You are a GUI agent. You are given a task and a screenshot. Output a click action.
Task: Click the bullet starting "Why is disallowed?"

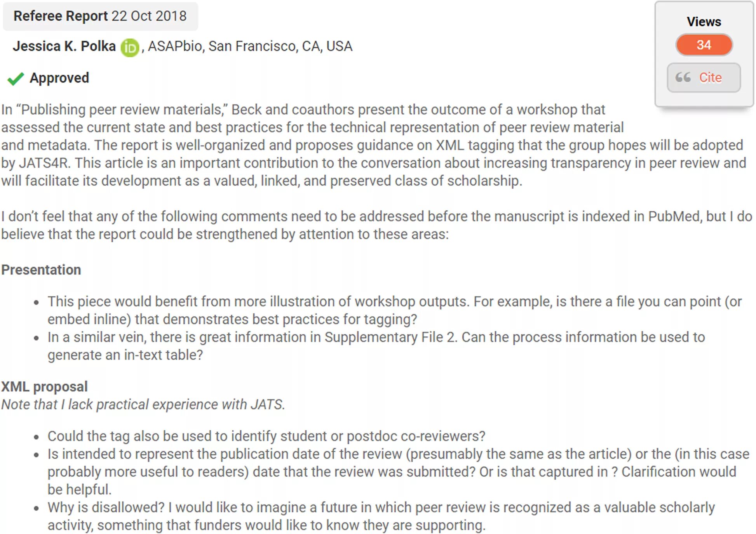pyautogui.click(x=381, y=516)
